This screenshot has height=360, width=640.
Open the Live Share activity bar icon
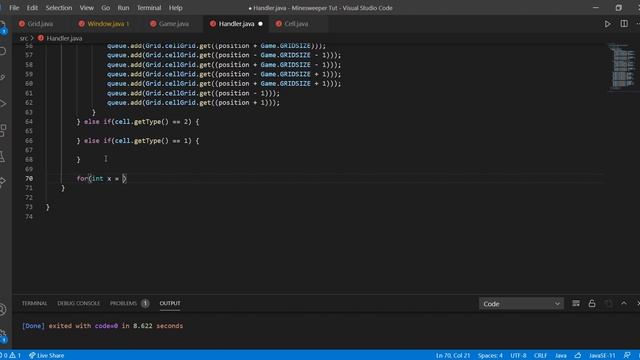3,182
